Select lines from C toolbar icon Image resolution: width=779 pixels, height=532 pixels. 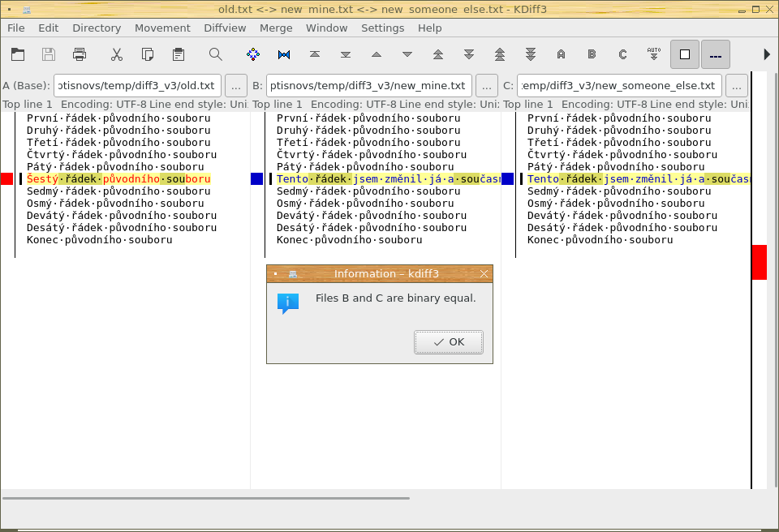[622, 54]
